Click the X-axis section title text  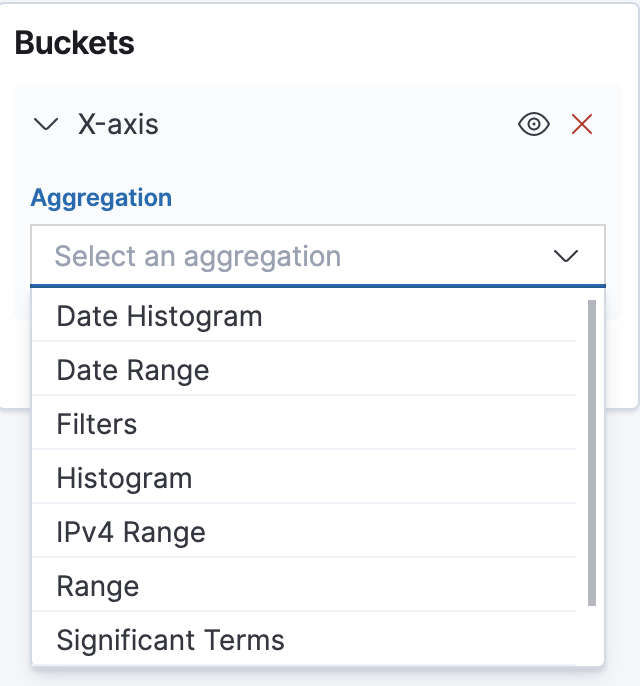[118, 124]
